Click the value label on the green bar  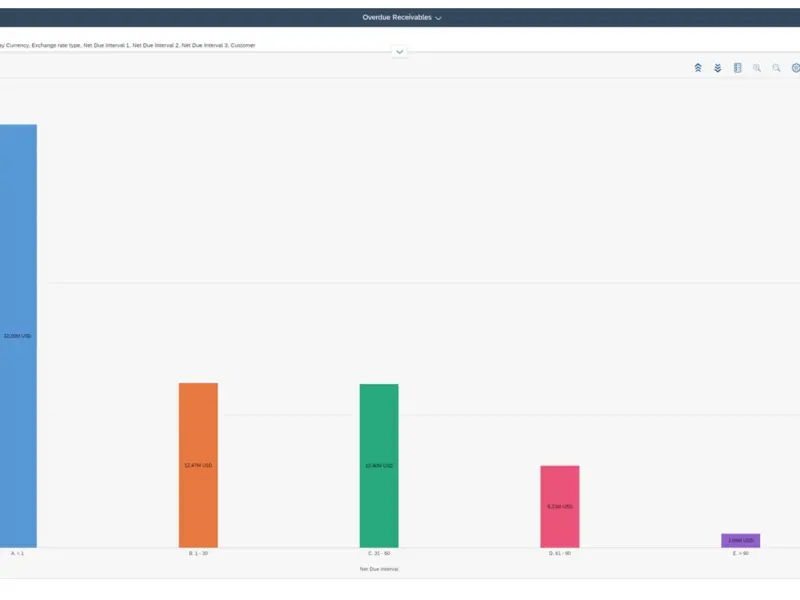379,466
